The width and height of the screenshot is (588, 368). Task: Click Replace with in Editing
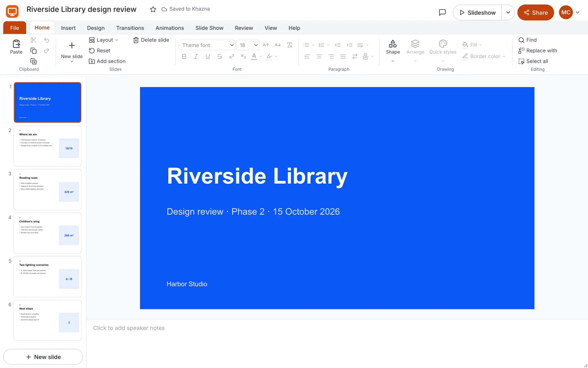[x=538, y=51]
